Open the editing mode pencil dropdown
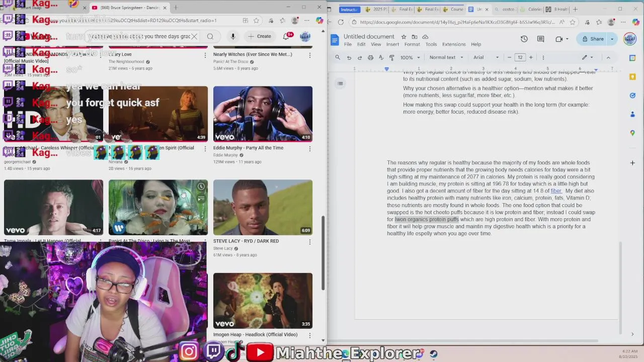 (587, 57)
